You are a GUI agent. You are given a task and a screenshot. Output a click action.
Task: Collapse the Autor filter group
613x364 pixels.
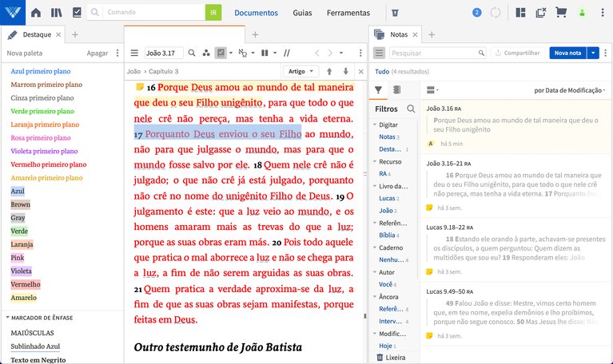[375, 272]
